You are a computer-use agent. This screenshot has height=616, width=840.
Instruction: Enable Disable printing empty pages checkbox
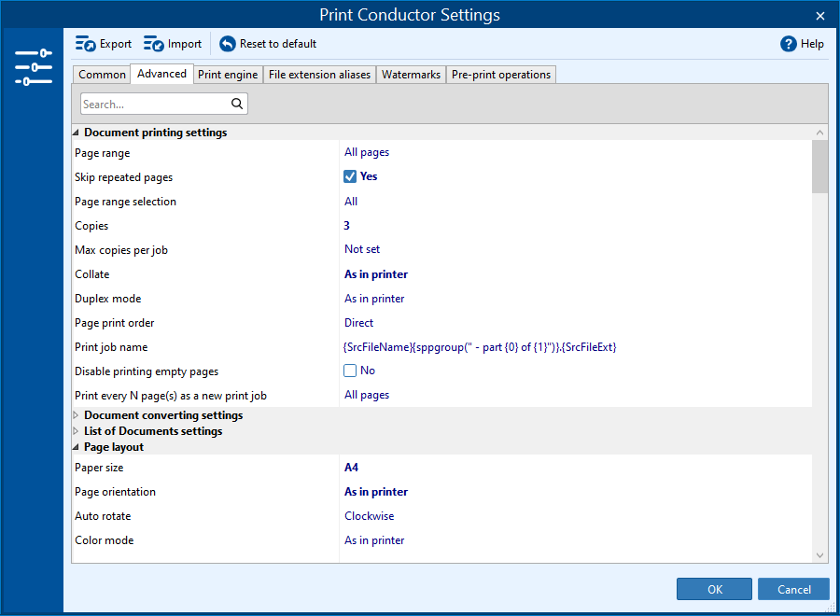(x=349, y=371)
